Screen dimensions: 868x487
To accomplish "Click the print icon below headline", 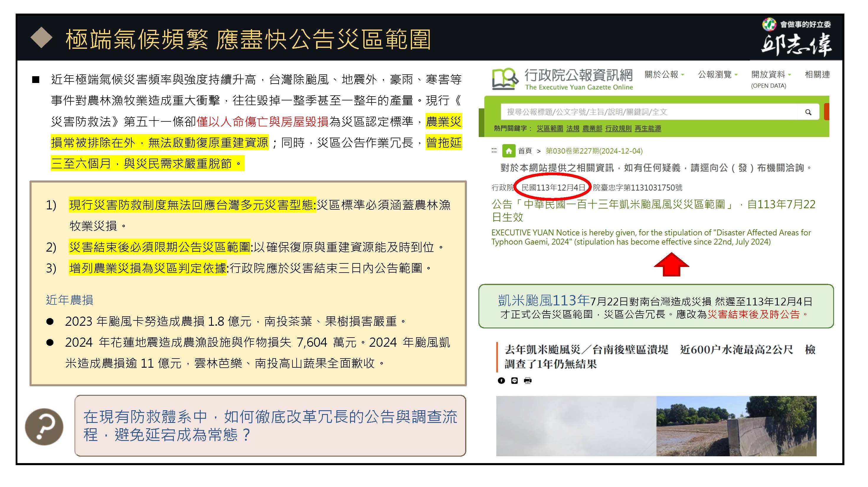I will pos(528,381).
